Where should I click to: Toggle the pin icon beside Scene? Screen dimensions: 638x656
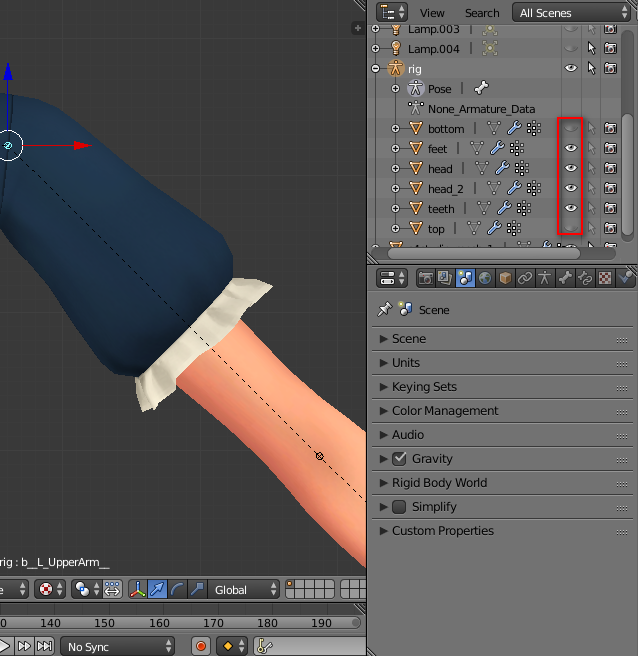pyautogui.click(x=384, y=309)
